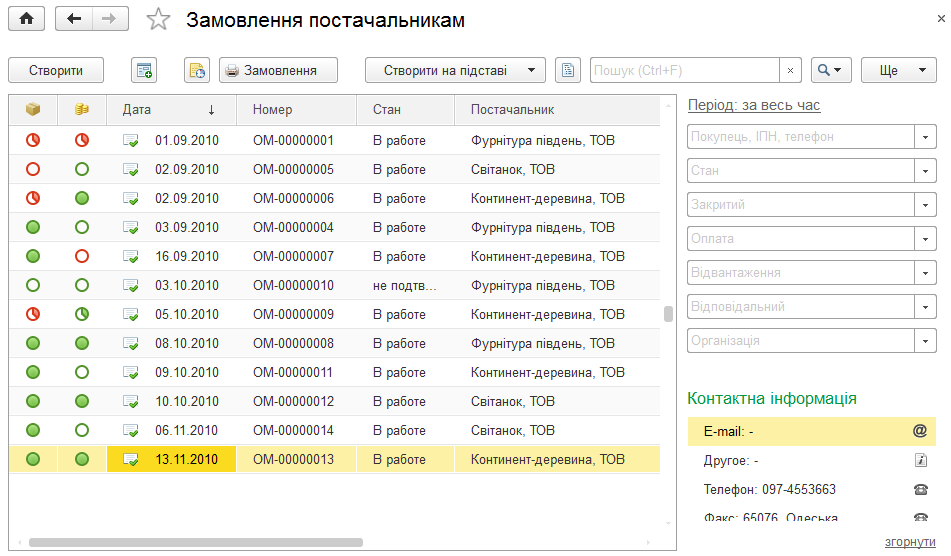Open the report icon beside Створити на підставі
The height and width of the screenshot is (556, 951).
coord(568,70)
